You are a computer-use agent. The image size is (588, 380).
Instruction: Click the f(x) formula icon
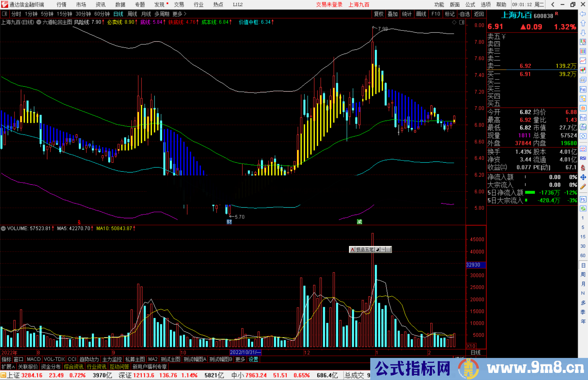(583, 127)
